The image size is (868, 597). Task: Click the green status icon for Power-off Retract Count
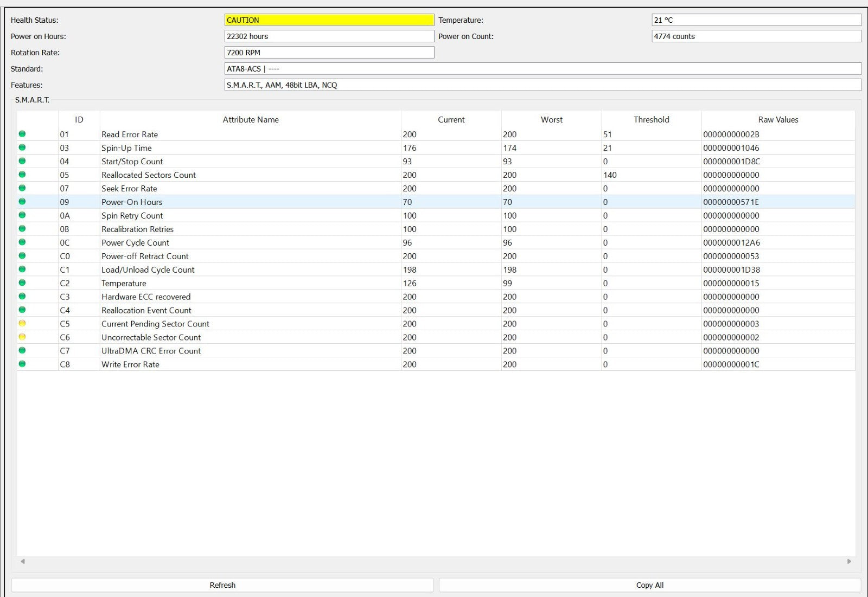(22, 256)
